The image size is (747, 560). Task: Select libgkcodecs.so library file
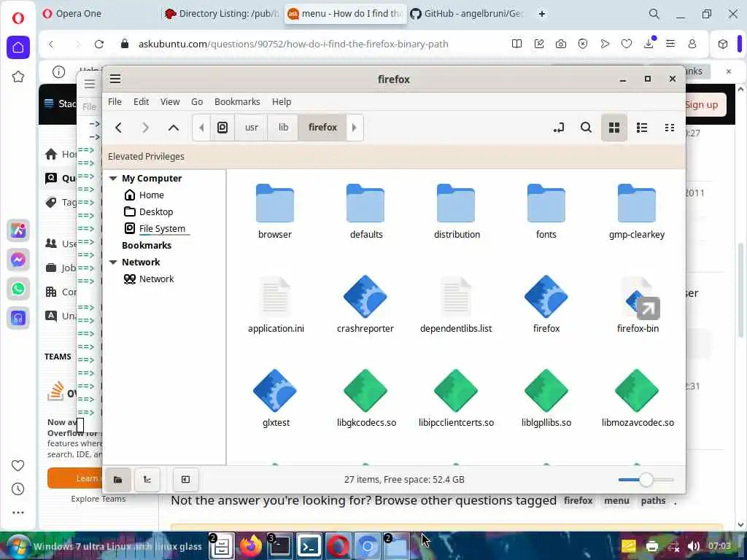(366, 399)
